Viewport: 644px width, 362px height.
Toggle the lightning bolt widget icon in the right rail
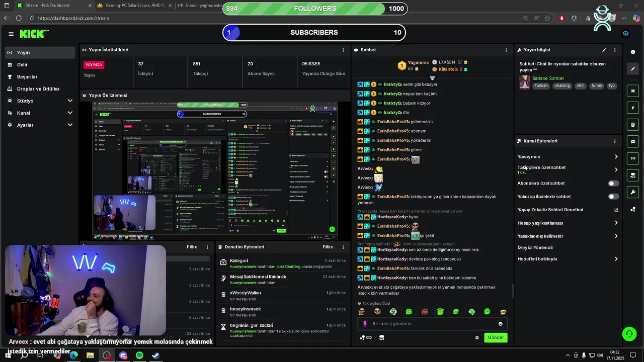click(633, 108)
